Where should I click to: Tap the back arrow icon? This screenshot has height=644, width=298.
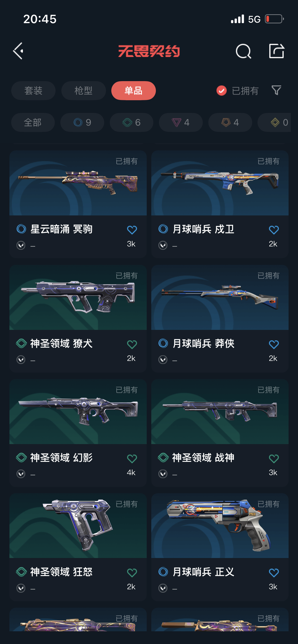18,51
